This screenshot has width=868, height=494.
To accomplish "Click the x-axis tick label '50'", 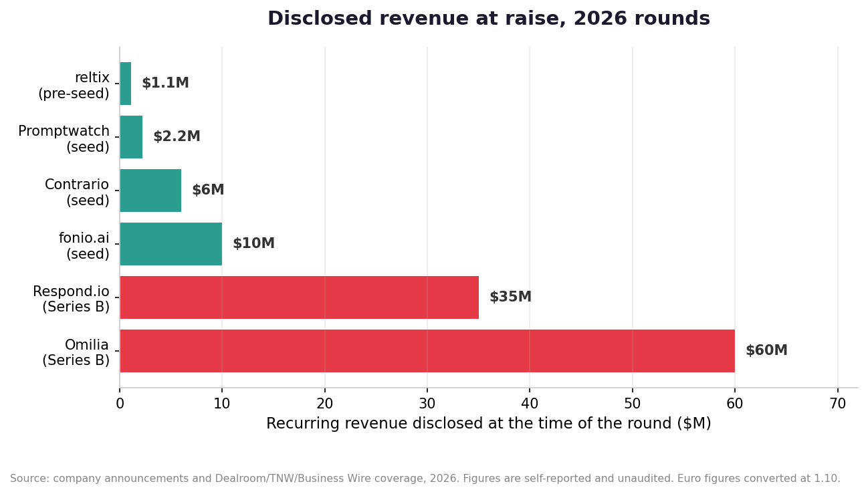I will (633, 404).
